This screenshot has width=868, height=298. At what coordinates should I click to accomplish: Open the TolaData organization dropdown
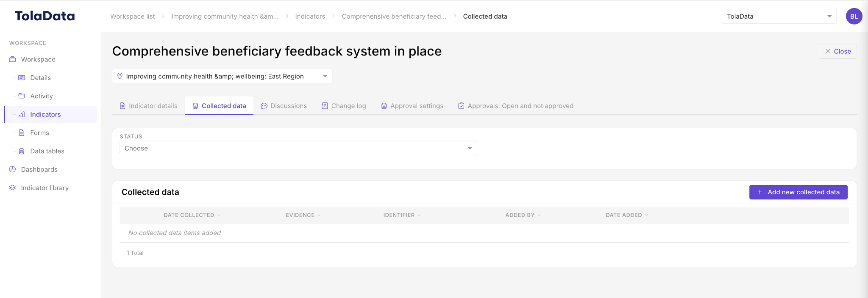[779, 17]
